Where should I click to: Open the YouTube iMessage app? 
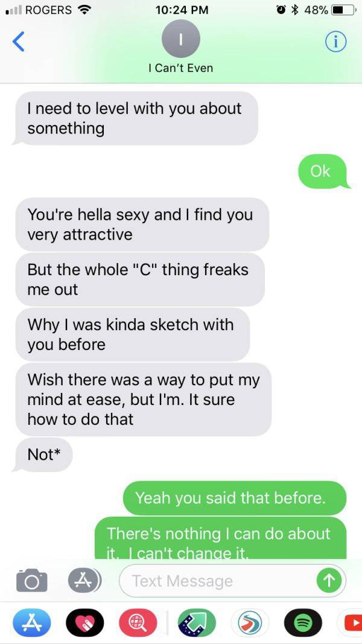pos(350,623)
